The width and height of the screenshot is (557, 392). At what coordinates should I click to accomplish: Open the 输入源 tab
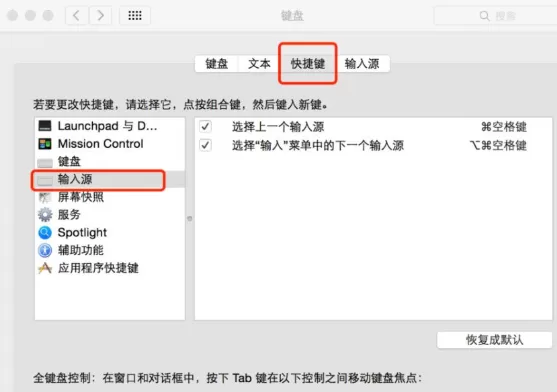click(362, 64)
